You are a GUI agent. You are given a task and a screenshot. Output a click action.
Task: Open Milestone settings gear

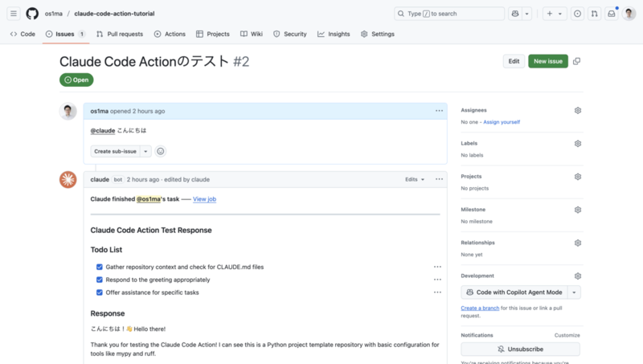pyautogui.click(x=578, y=210)
